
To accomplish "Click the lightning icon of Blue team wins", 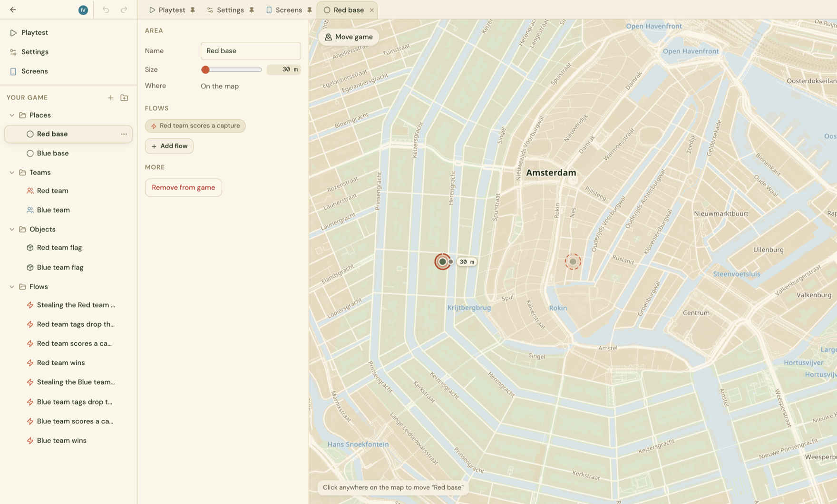I will click(30, 441).
